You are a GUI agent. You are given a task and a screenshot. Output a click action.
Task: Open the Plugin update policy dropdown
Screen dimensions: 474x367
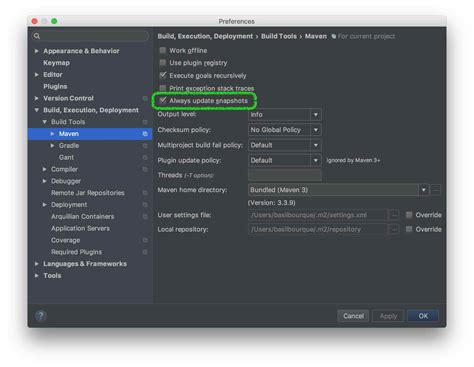pyautogui.click(x=285, y=160)
